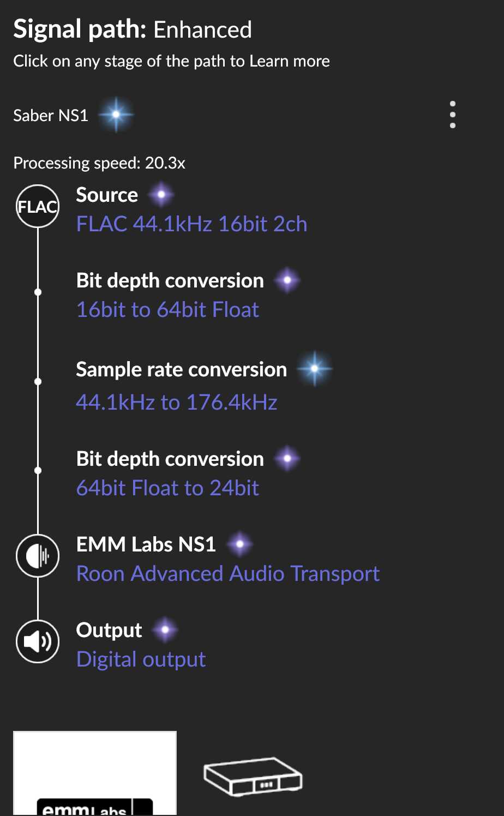Open 16bit to 64bit Float details
Screen dimensions: 504x816
click(x=167, y=310)
